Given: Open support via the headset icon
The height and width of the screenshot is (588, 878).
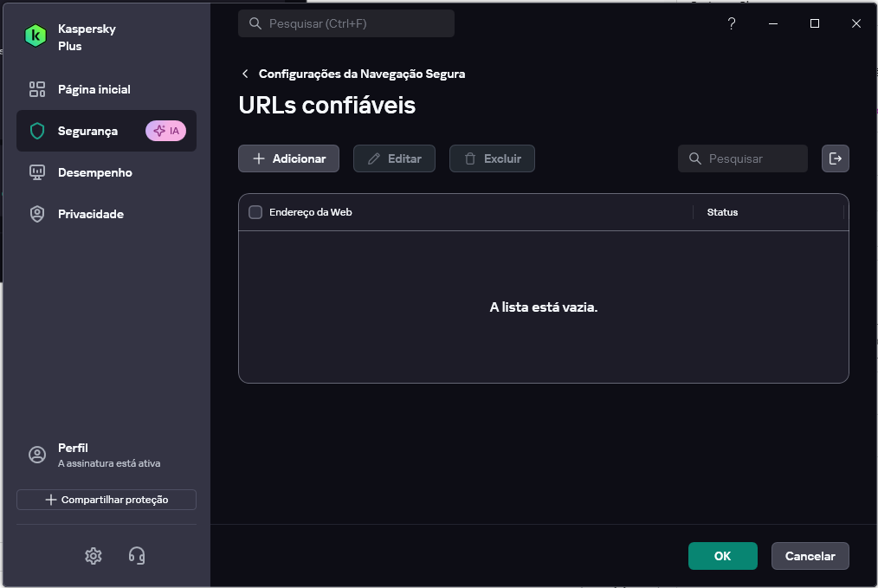Looking at the screenshot, I should 137,556.
